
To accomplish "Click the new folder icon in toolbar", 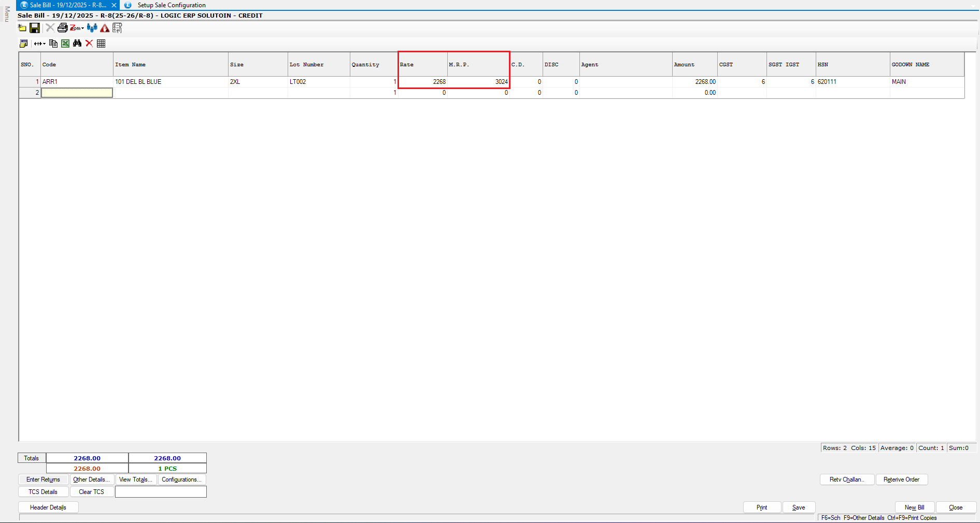I will (x=22, y=28).
